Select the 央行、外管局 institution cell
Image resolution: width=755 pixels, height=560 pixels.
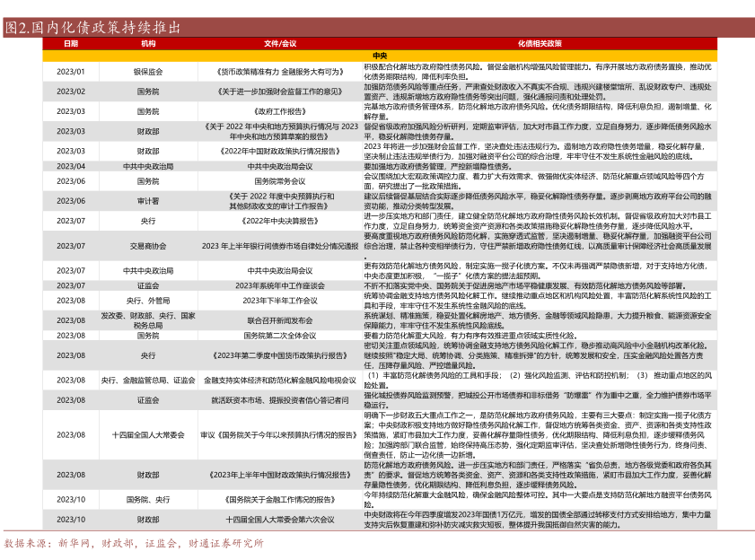pyautogui.click(x=148, y=300)
